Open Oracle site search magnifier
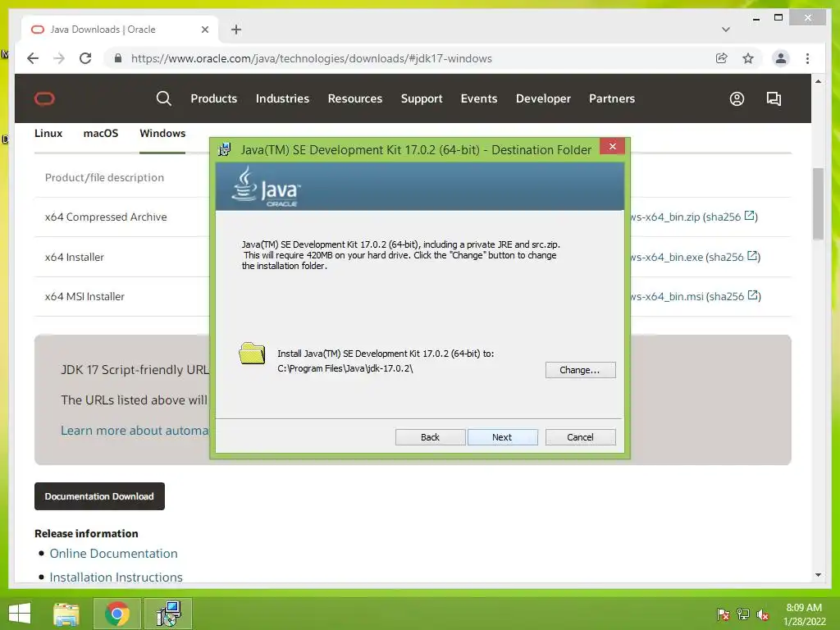The image size is (840, 630). (164, 98)
